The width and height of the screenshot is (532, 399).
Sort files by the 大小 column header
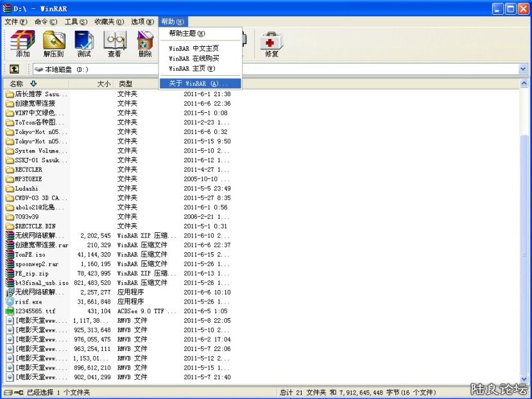(103, 83)
